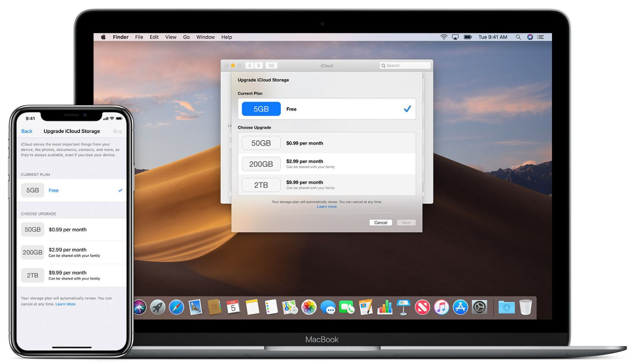This screenshot has height=364, width=634.
Task: Open the Notes app in dock
Action: point(252,307)
